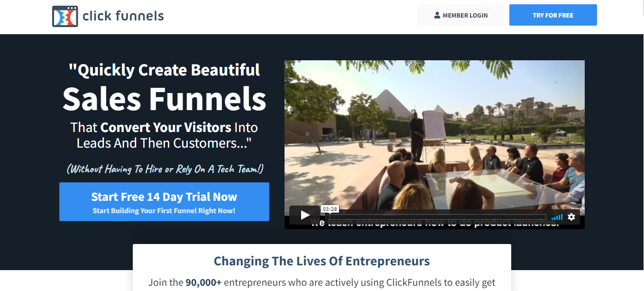Click the person icon in Member Login

coord(437,15)
